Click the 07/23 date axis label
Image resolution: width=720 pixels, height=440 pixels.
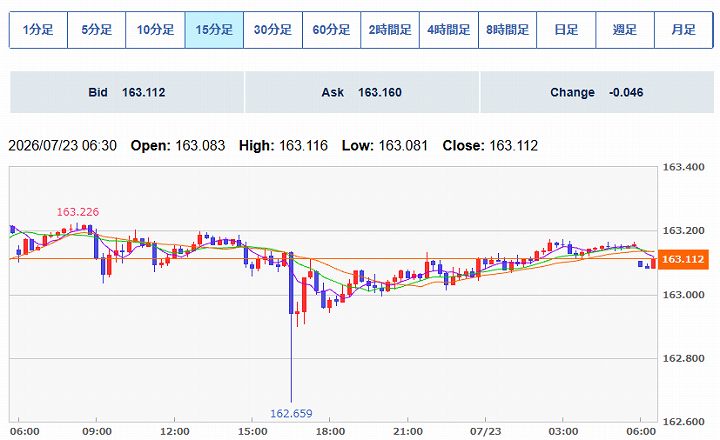coord(485,432)
